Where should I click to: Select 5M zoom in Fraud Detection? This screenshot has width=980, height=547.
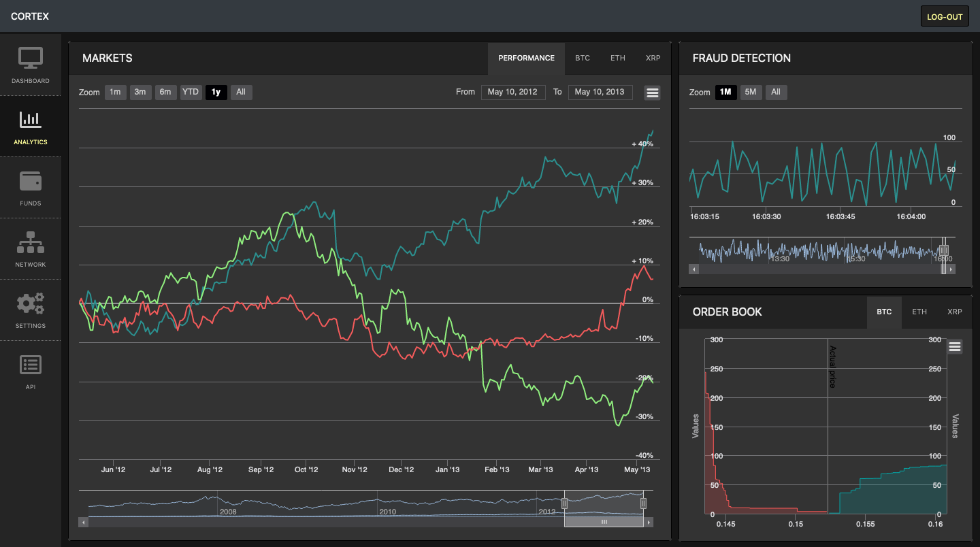click(751, 92)
